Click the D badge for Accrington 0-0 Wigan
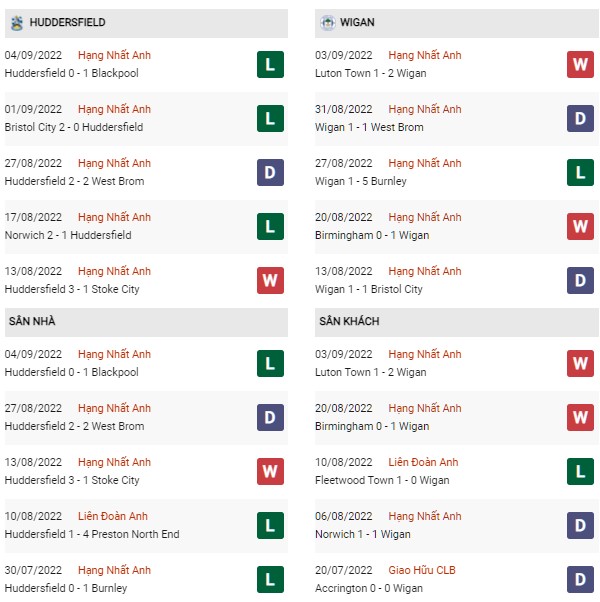This screenshot has width=600, height=602. point(580,579)
